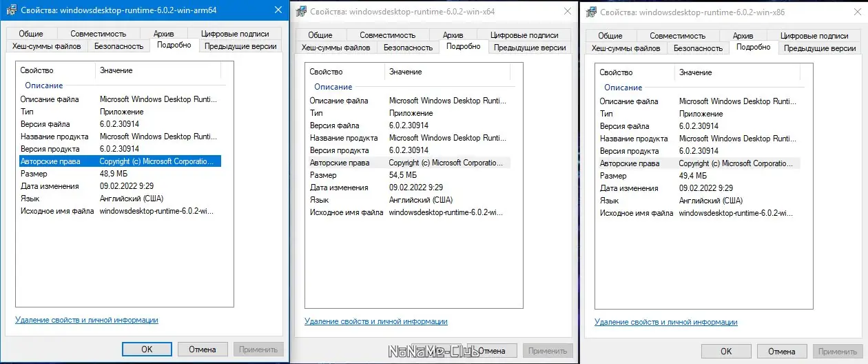Open Удаление свойств link in arm64 window
Screen dimensions: 868x364
coord(87,320)
